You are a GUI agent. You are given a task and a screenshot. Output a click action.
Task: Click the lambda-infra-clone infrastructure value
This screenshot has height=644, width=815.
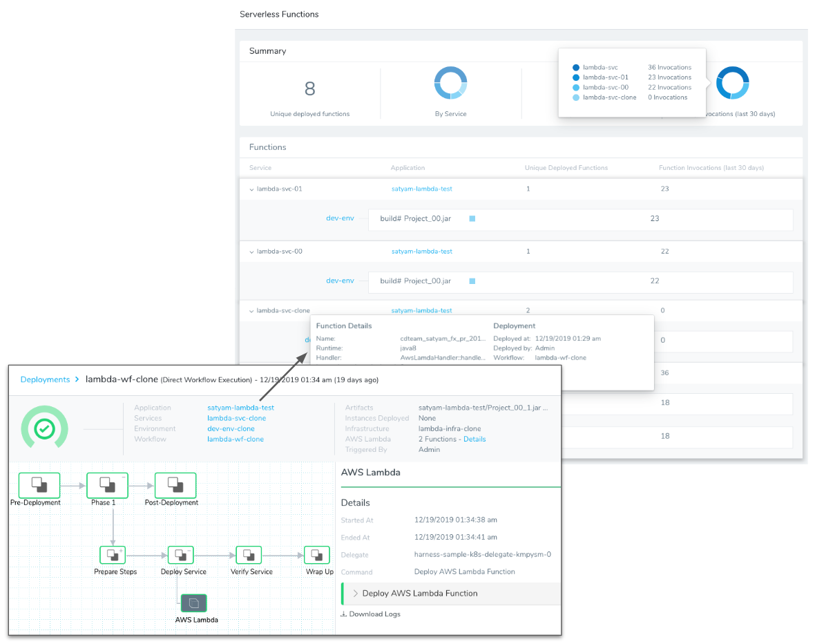[450, 428]
